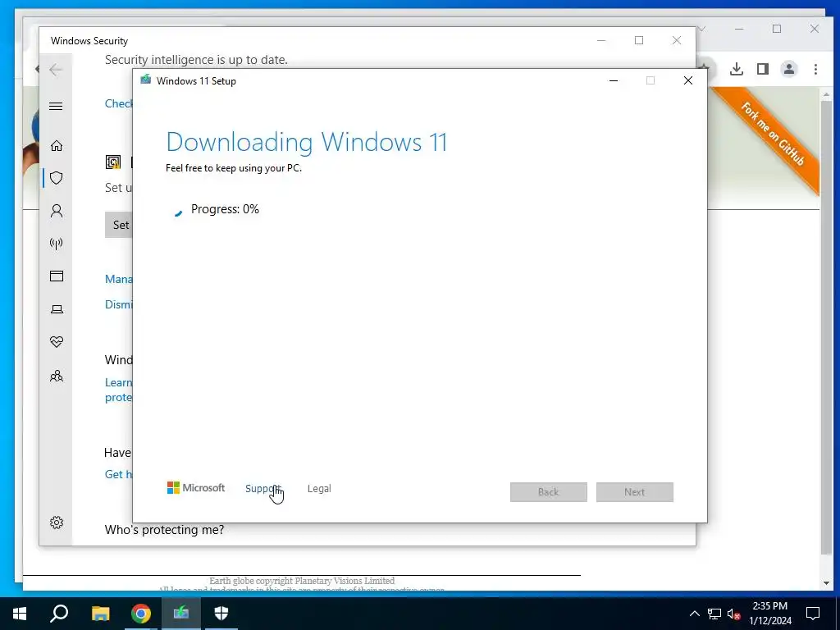This screenshot has width=840, height=630.
Task: Open the notification center icon
Action: [x=813, y=614]
